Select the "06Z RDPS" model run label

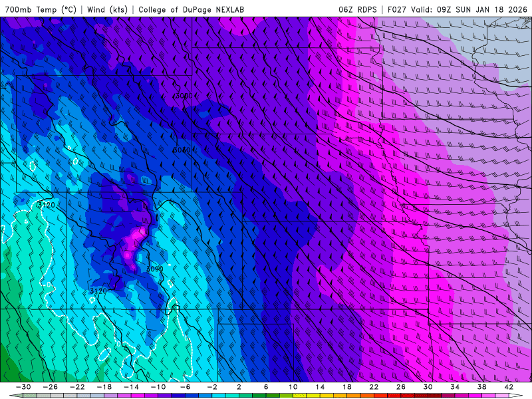(x=358, y=9)
